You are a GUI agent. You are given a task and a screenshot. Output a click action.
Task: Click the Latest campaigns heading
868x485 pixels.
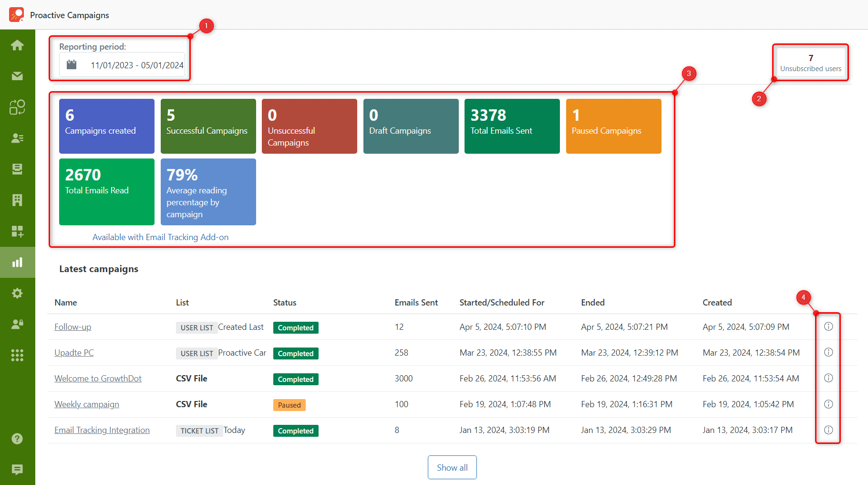pyautogui.click(x=99, y=269)
